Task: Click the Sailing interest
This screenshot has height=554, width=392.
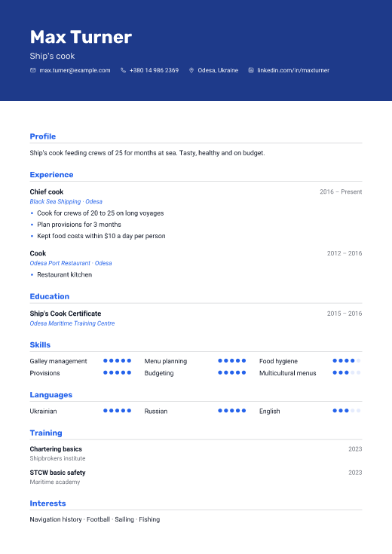Action: point(124,519)
